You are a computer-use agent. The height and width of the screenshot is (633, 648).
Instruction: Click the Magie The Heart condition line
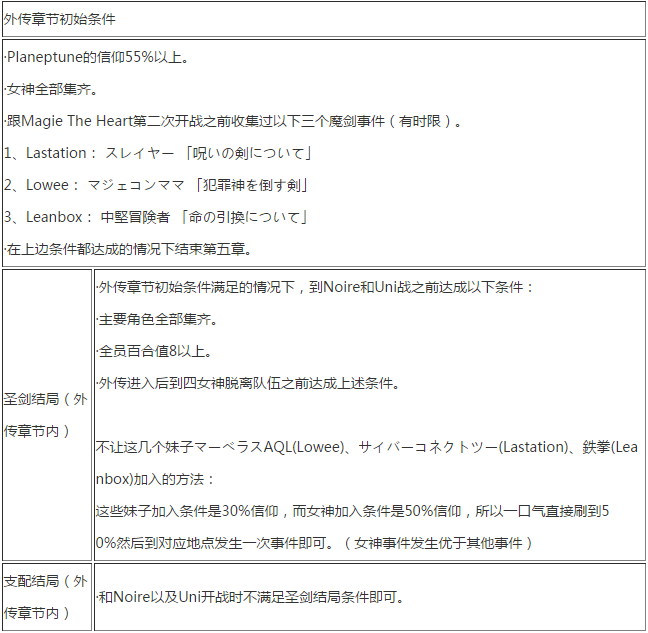click(x=233, y=121)
